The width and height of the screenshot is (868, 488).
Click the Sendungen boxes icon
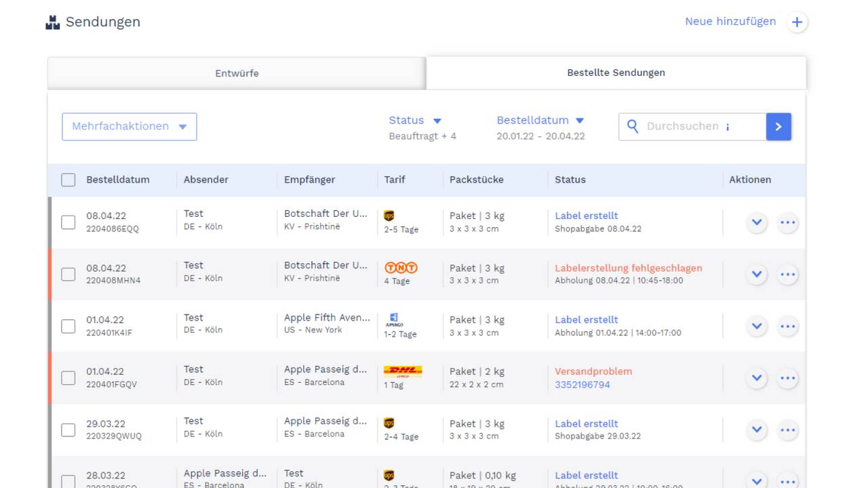point(53,22)
